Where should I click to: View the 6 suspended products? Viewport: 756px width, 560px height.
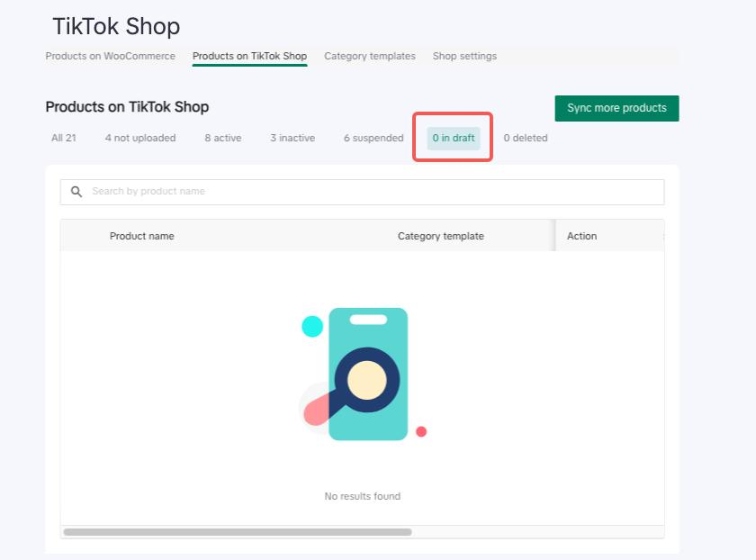[373, 138]
